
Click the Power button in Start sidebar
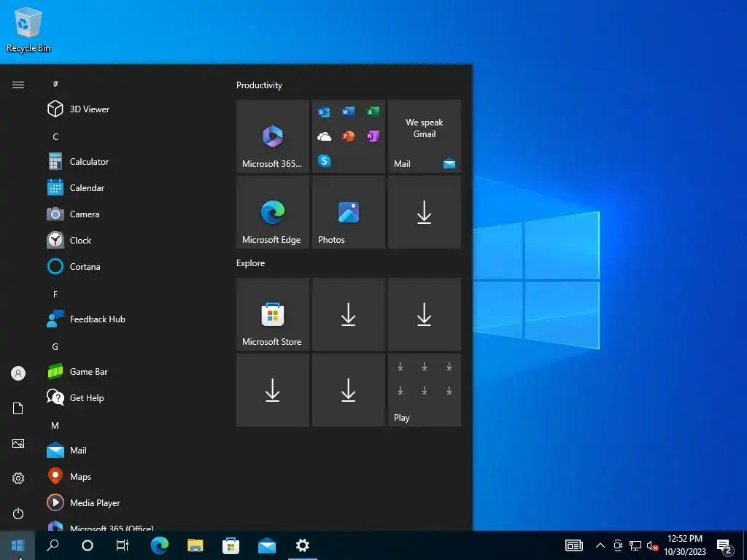[18, 513]
